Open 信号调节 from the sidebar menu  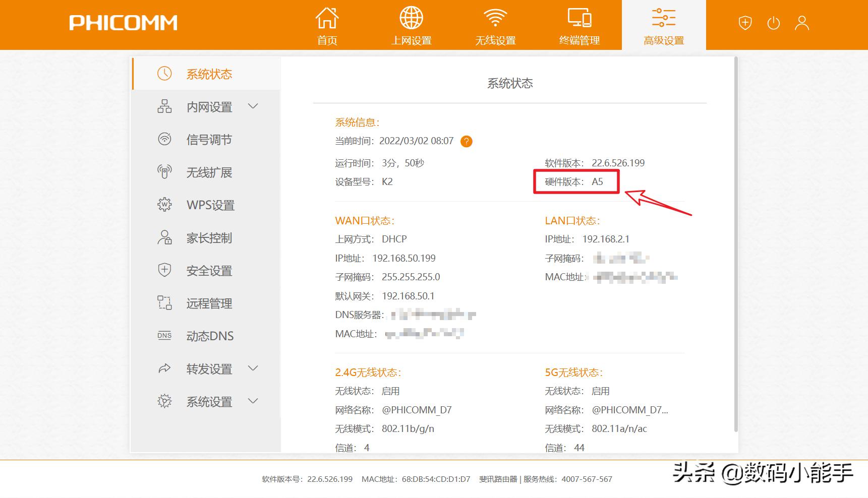209,140
